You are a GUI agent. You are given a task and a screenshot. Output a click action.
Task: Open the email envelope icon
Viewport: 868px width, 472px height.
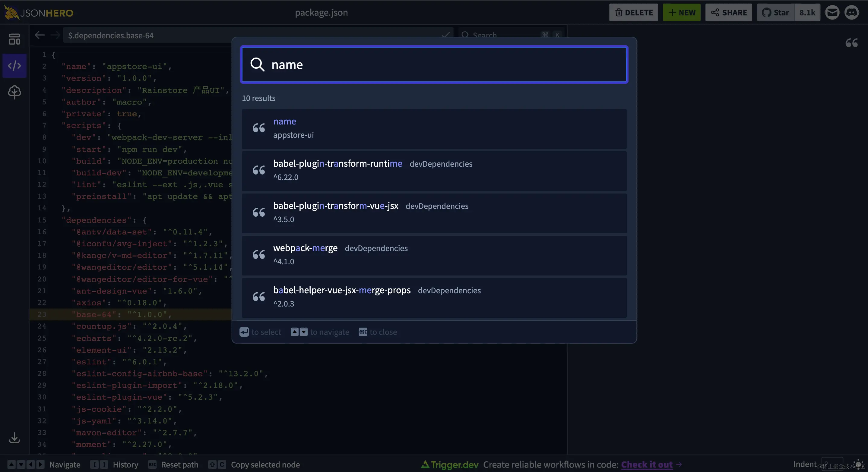pyautogui.click(x=832, y=12)
